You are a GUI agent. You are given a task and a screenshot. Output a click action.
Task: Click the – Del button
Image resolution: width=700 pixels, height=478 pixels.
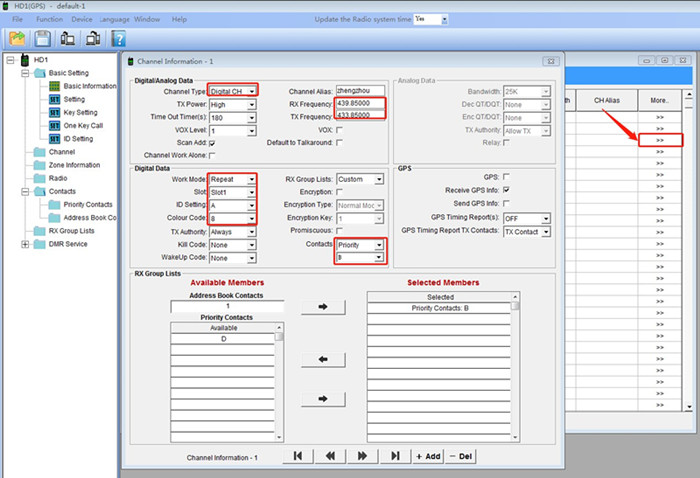click(460, 456)
